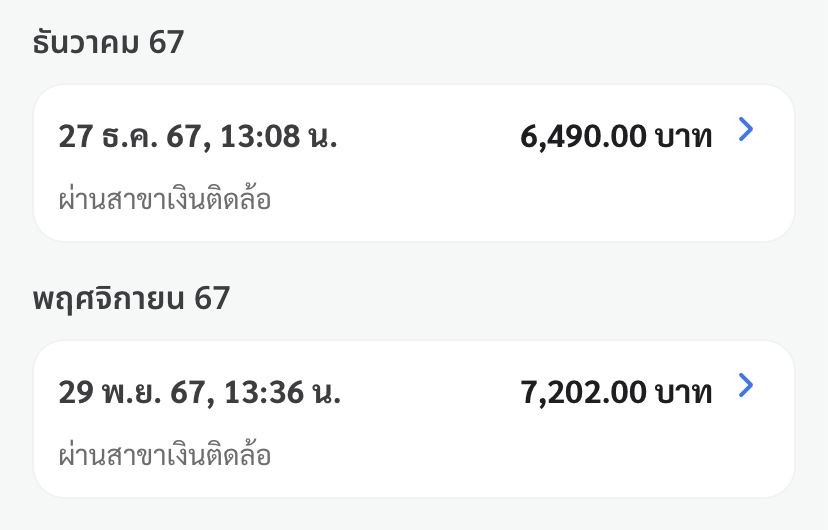Click the date 29 พ.ย. 67, 13:36 น.
The height and width of the screenshot is (530, 828).
click(x=200, y=392)
